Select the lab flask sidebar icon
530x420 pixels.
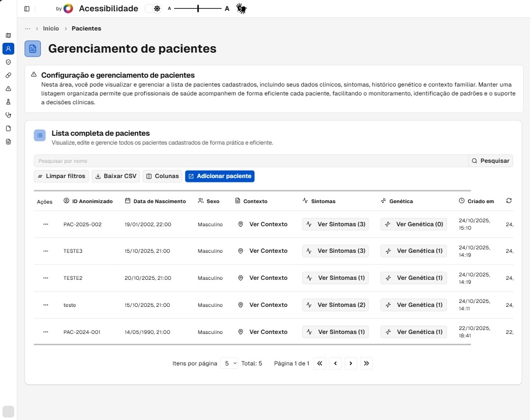pyautogui.click(x=8, y=102)
